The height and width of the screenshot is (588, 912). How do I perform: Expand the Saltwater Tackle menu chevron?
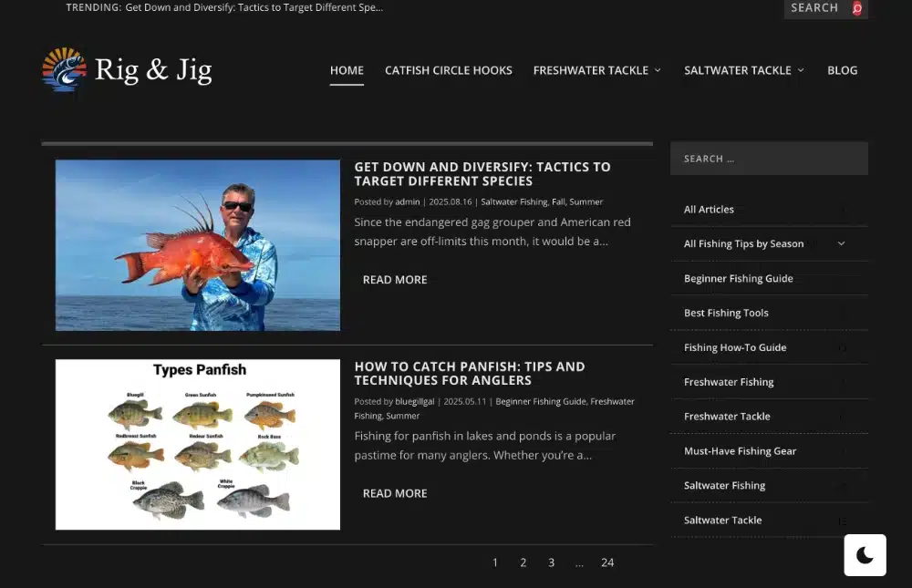pos(801,70)
